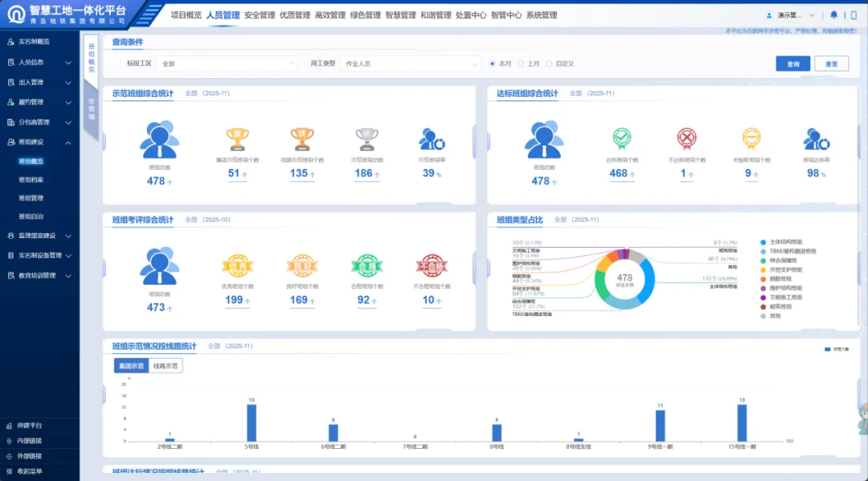This screenshot has height=481, width=868.
Task: Open the 用工类型 dropdown
Action: pos(410,64)
